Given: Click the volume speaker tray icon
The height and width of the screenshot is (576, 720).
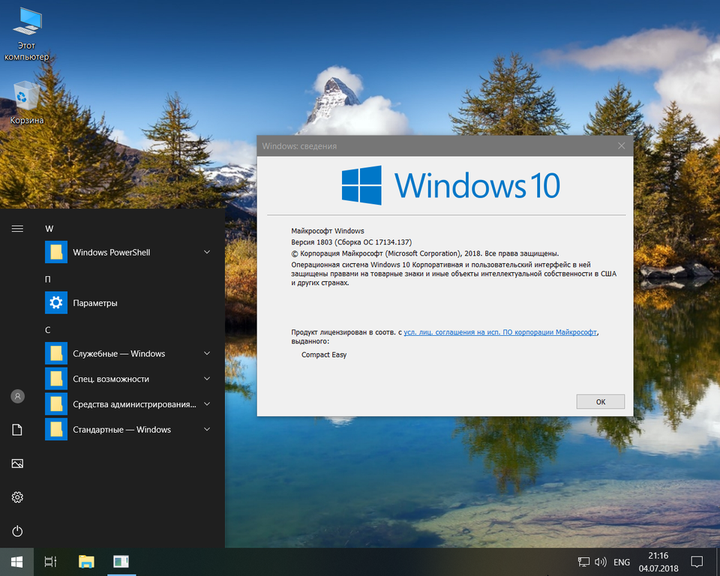Looking at the screenshot, I should point(601,562).
